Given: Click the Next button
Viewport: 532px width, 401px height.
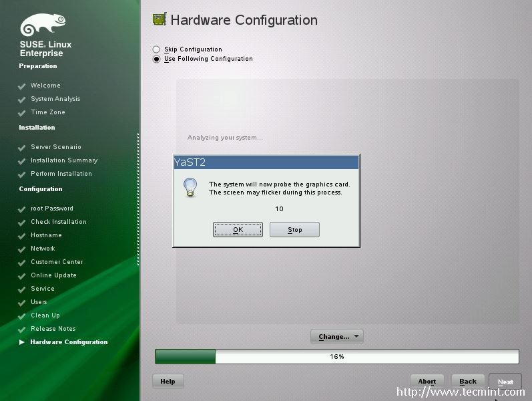Looking at the screenshot, I should (x=505, y=382).
